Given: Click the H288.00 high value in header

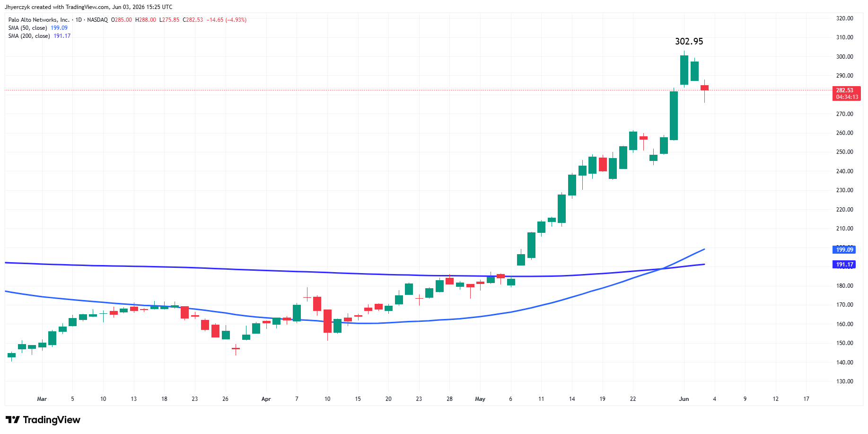Looking at the screenshot, I should pos(146,20).
